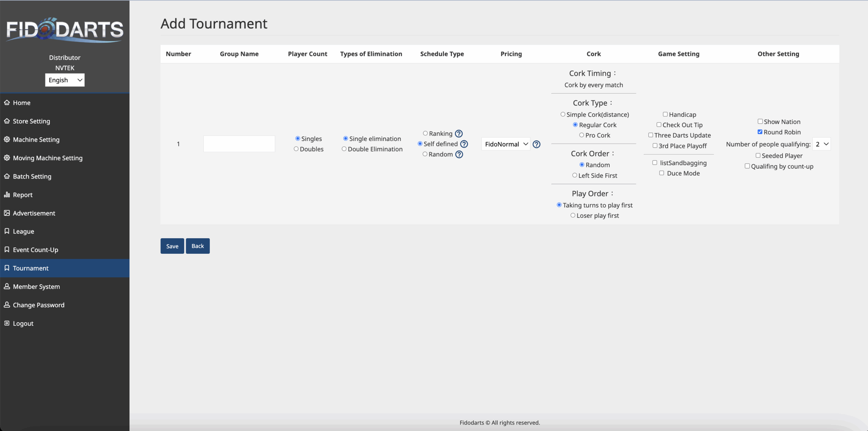The width and height of the screenshot is (868, 431).
Task: Click the help icon beside Self defined
Action: pos(464,144)
